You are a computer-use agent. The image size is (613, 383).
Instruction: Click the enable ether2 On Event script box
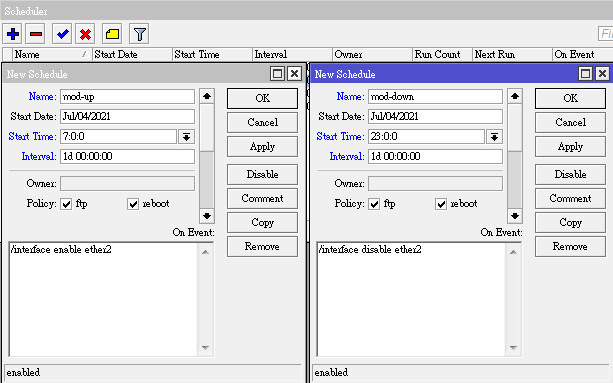click(x=104, y=299)
